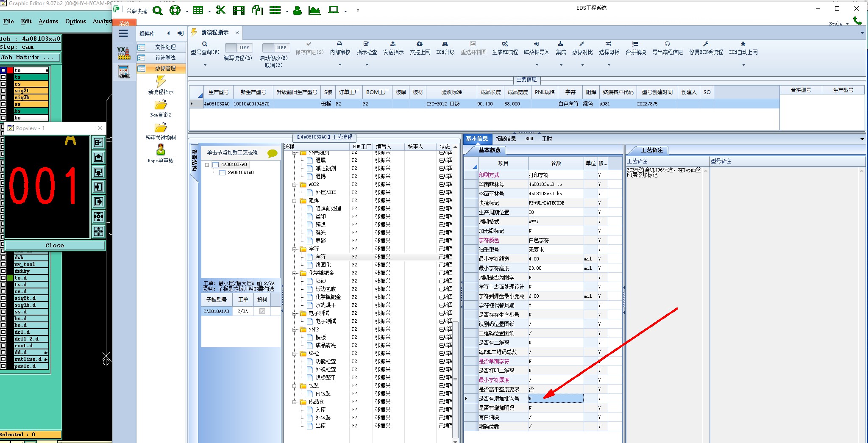Toggle the 编写流程(R) OFF switch
Screen dimensions: 868x443
click(x=239, y=47)
